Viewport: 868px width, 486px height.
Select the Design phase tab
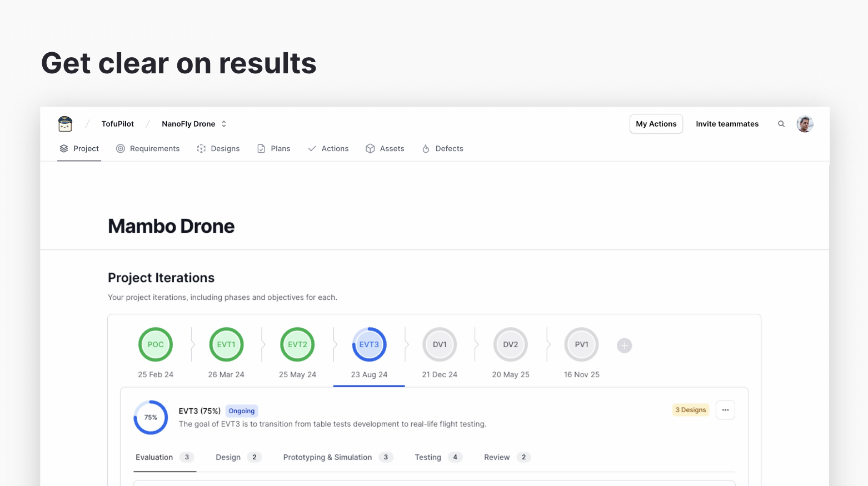(x=238, y=457)
